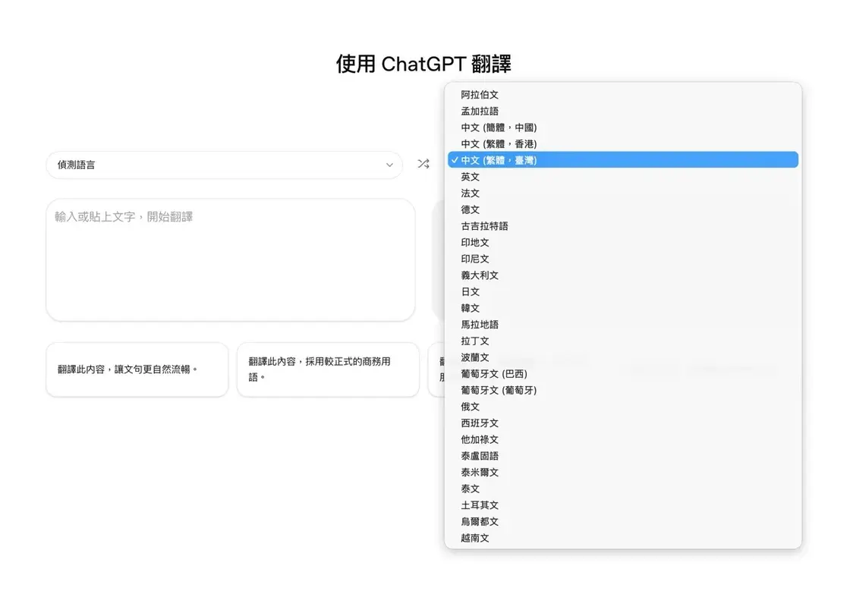Select 英文 in the language list
This screenshot has width=850, height=616.
pyautogui.click(x=623, y=177)
